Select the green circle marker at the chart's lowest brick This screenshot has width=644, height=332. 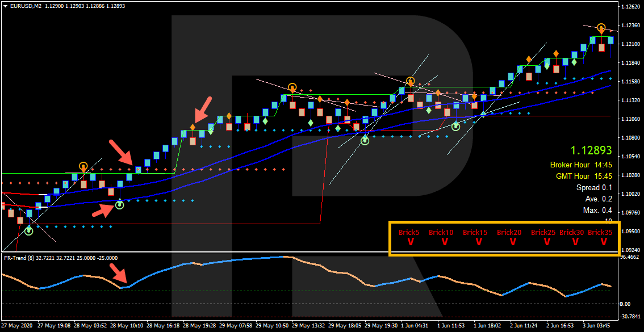click(x=28, y=230)
